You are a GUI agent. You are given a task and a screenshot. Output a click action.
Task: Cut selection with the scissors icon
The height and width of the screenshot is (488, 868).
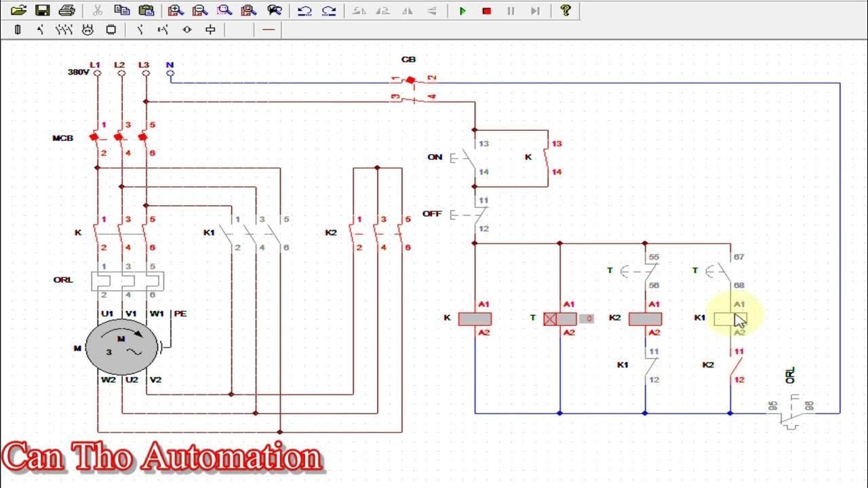click(x=97, y=10)
